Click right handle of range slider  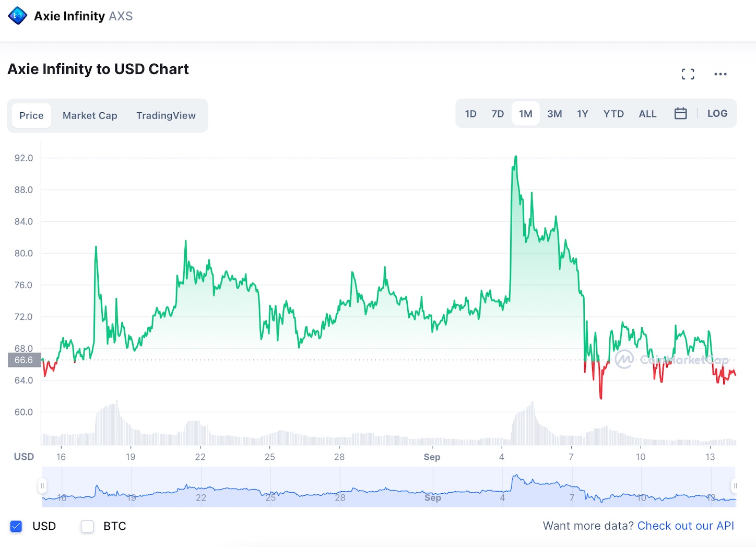pyautogui.click(x=734, y=486)
